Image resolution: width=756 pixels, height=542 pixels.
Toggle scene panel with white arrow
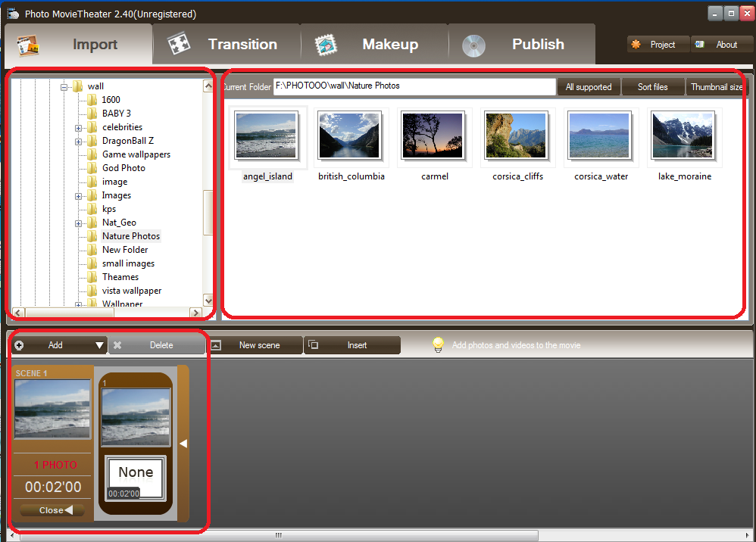coord(183,444)
